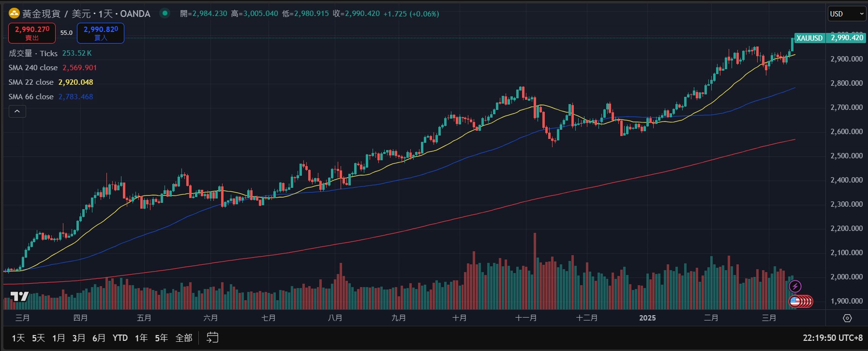Click the purple lightning bolt icon
This screenshot has width=868, height=351.
click(795, 287)
